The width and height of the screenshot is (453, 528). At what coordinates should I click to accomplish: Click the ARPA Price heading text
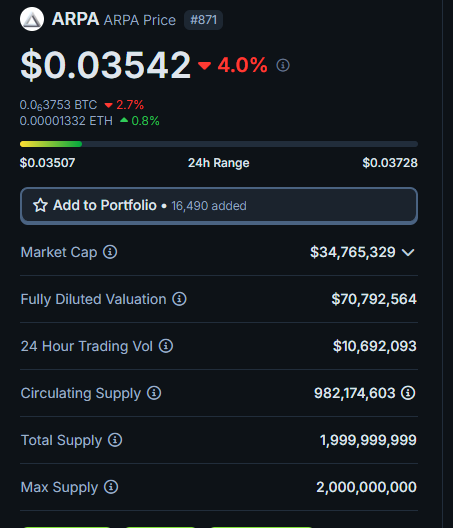pyautogui.click(x=140, y=20)
